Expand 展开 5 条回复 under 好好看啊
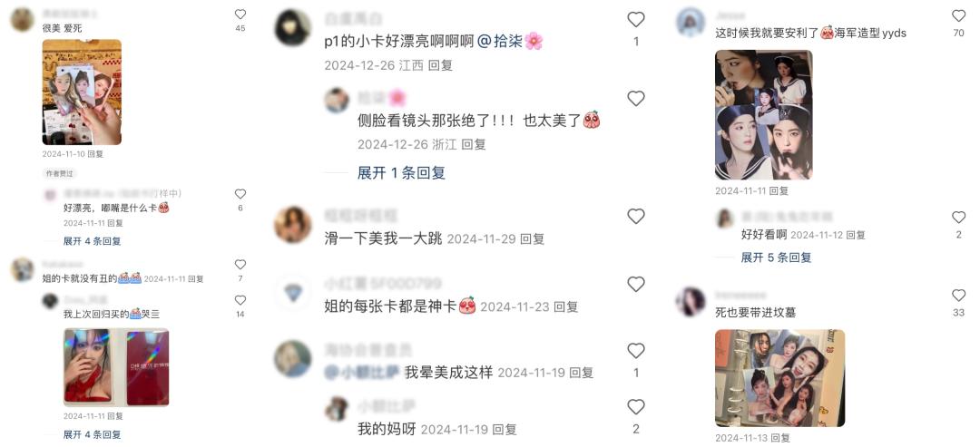 tap(776, 258)
